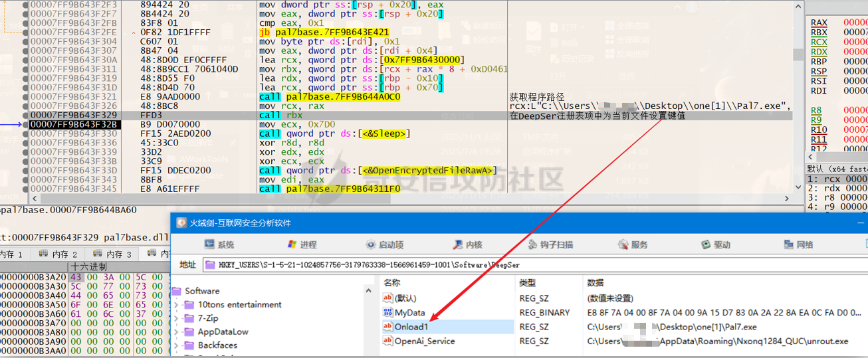Click the registry address path field

(x=535, y=265)
